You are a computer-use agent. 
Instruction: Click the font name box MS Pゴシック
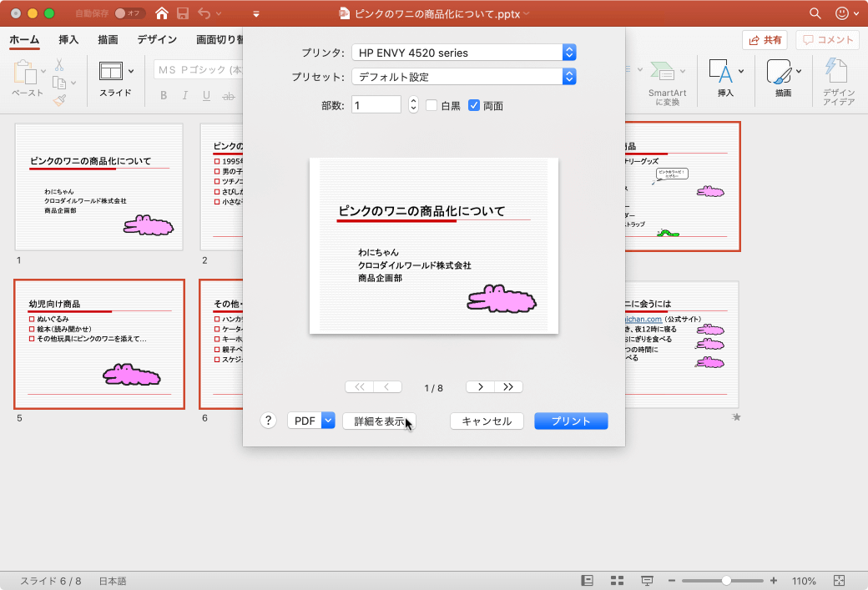[x=198, y=70]
